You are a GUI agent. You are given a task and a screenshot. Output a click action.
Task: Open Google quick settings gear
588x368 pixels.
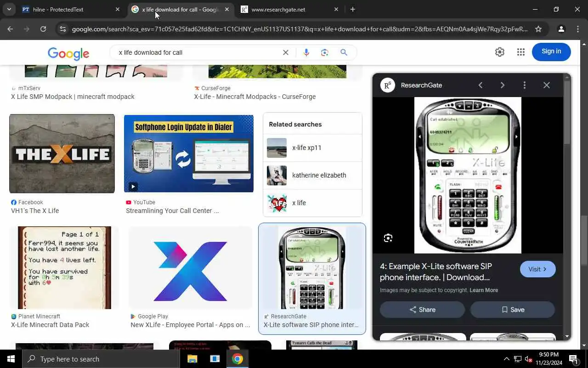click(500, 52)
